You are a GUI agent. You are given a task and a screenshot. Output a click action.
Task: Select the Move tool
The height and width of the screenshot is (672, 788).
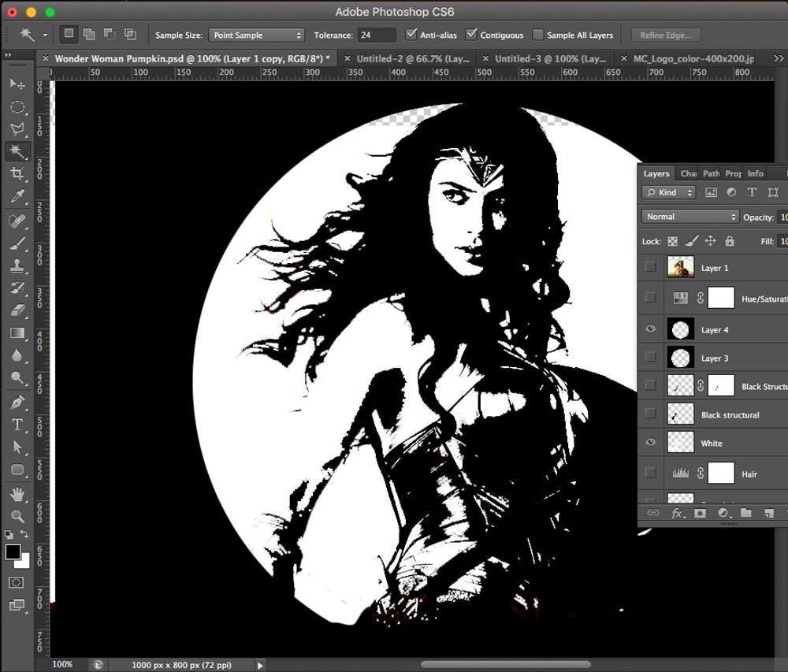(17, 84)
